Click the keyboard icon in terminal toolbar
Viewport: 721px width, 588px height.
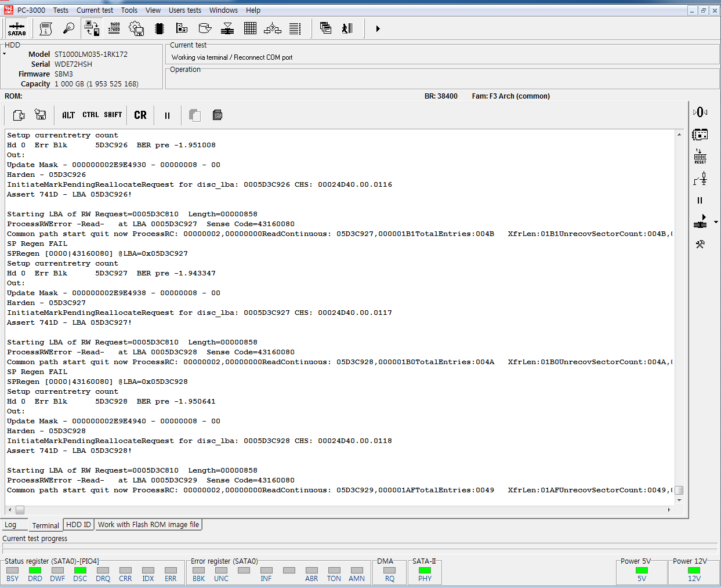tap(218, 115)
